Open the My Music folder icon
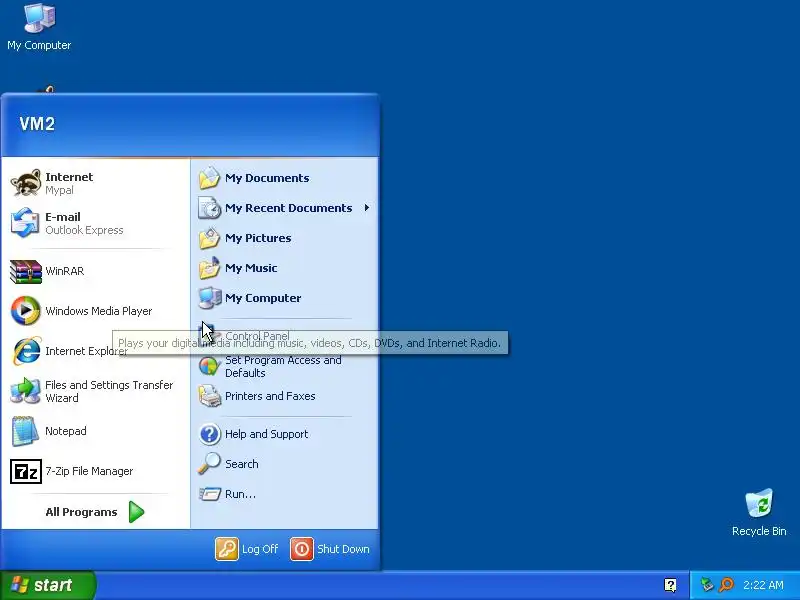The width and height of the screenshot is (800, 600). point(209,268)
